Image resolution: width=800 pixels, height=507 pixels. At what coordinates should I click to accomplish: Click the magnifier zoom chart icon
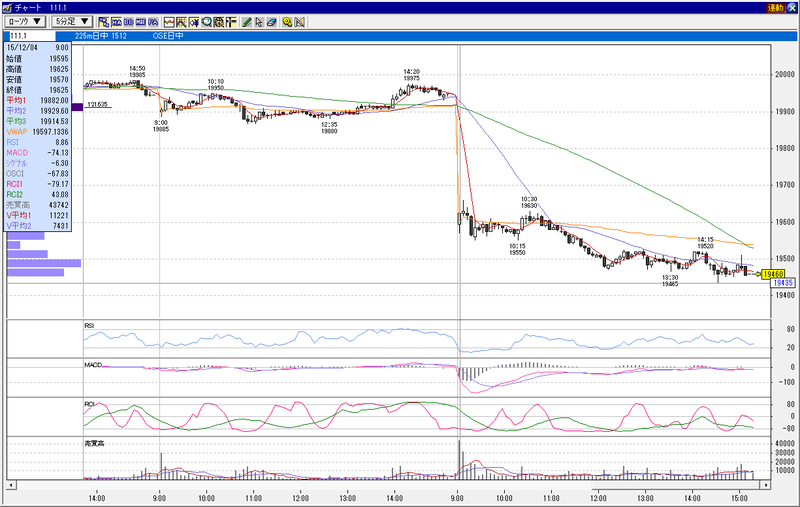click(207, 22)
